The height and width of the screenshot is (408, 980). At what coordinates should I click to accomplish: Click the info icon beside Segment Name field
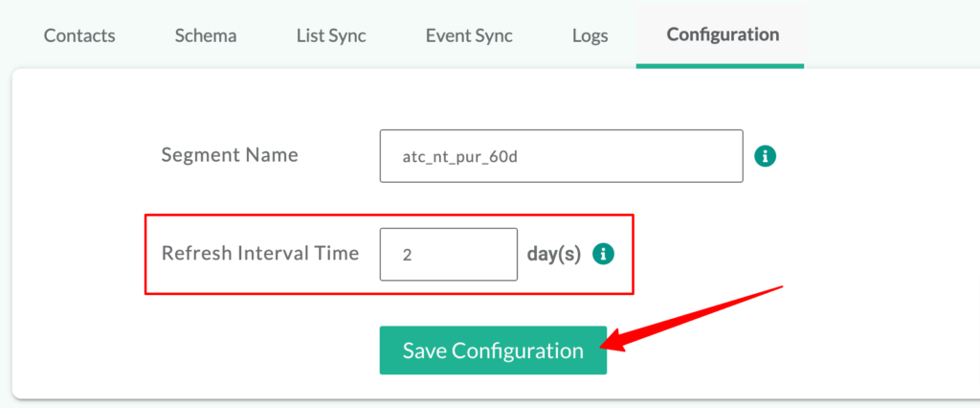point(765,156)
